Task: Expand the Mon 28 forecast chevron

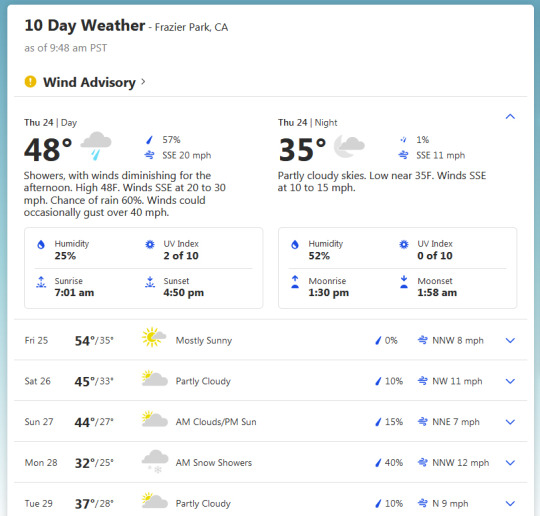Action: pyautogui.click(x=510, y=462)
